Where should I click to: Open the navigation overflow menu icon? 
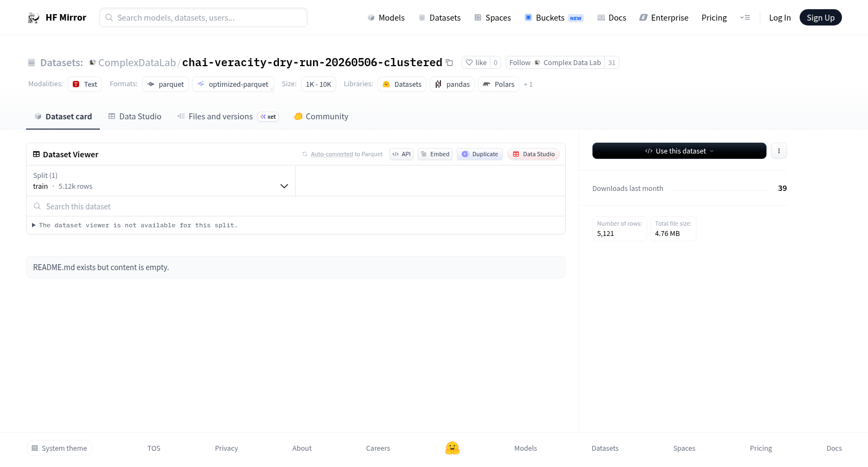click(745, 17)
